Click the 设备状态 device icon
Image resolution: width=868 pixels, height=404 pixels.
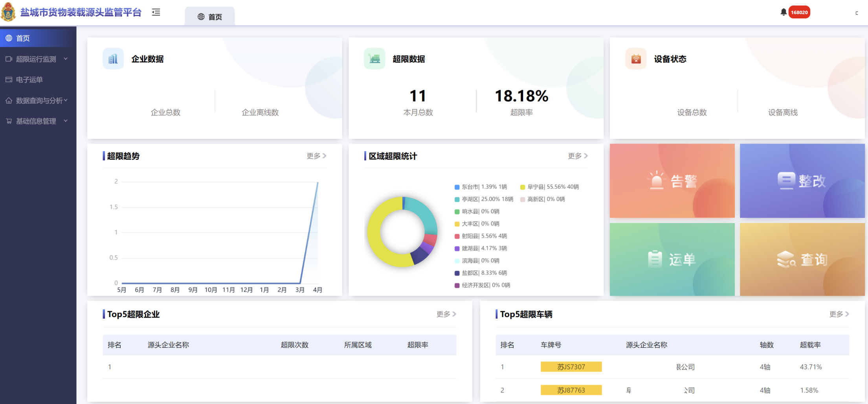click(x=636, y=58)
